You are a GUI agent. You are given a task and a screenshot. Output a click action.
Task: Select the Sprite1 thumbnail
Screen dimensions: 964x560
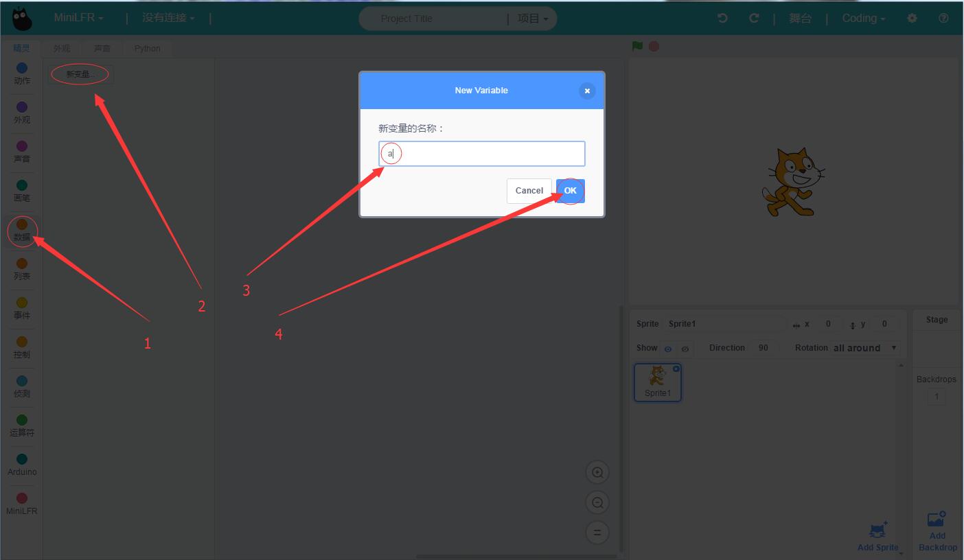click(658, 382)
